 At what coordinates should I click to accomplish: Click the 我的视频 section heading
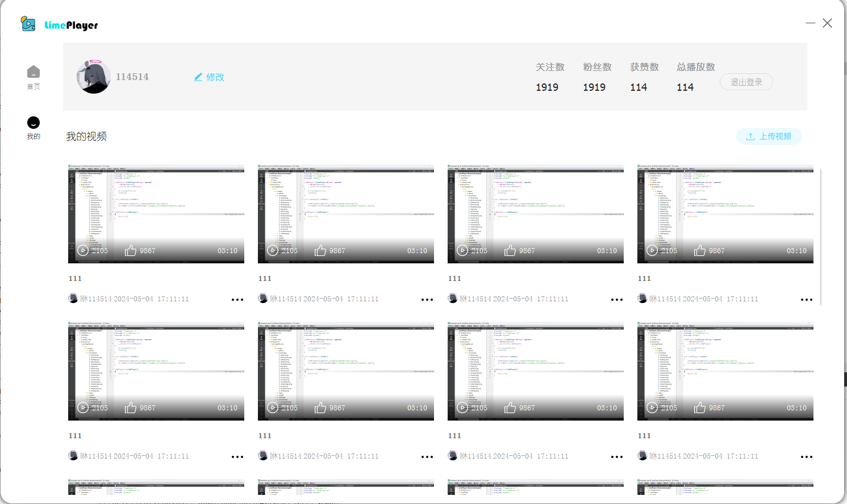tap(86, 137)
